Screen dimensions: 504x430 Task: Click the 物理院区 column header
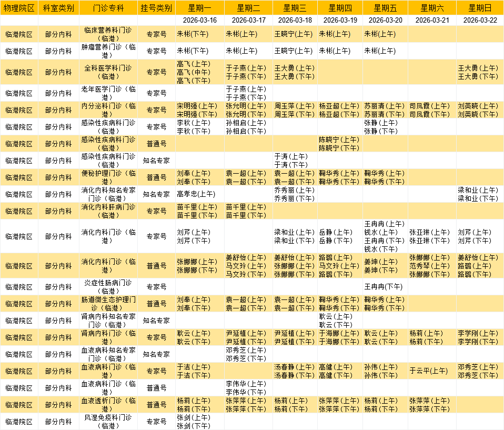(19, 8)
